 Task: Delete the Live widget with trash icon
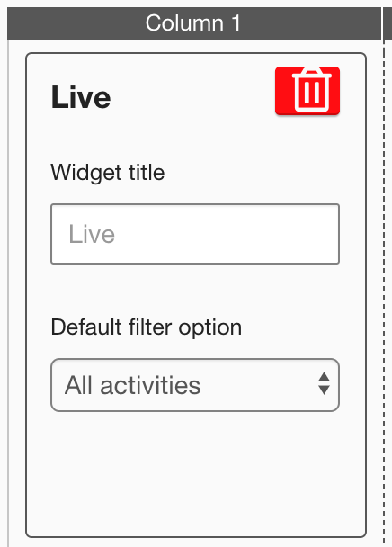(307, 91)
